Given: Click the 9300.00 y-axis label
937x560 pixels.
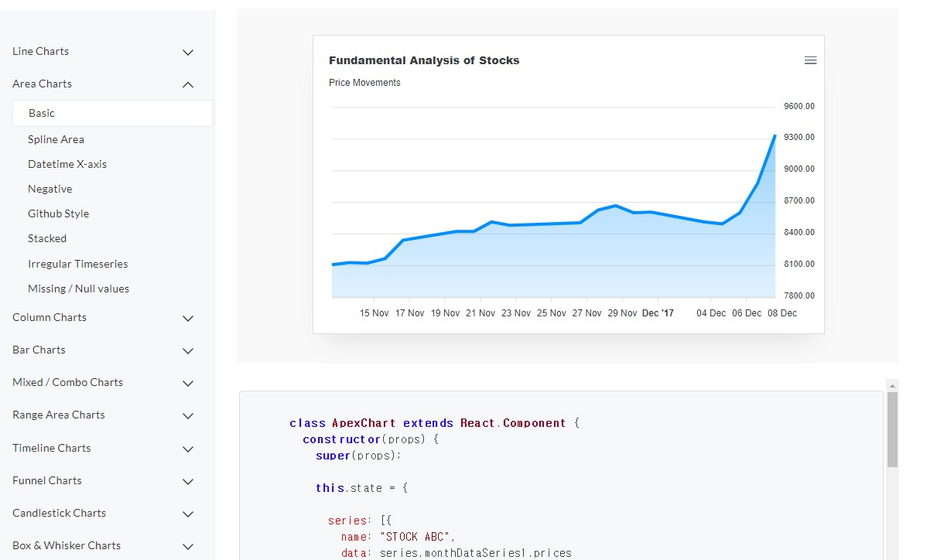Looking at the screenshot, I should coord(799,137).
